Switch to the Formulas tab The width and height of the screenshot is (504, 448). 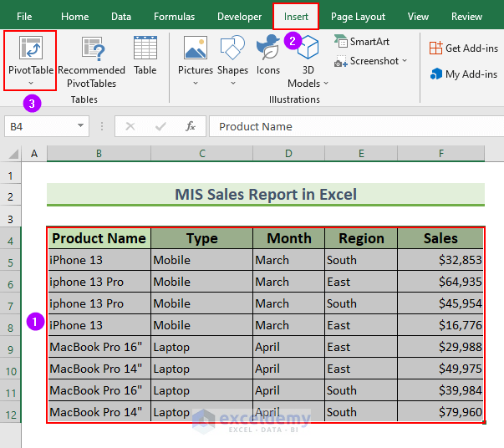(x=174, y=17)
